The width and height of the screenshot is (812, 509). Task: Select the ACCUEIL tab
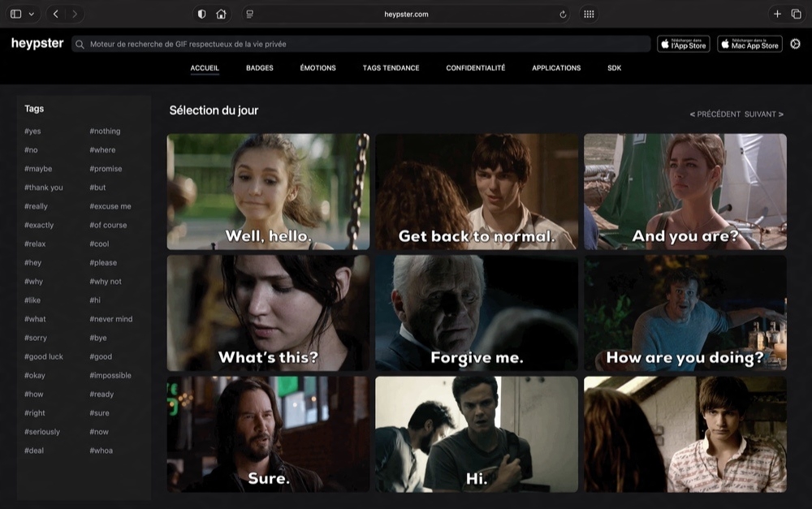[205, 68]
